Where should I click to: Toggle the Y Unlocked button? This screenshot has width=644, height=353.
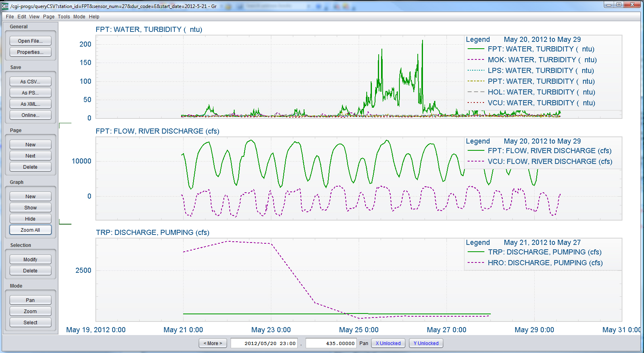click(426, 343)
